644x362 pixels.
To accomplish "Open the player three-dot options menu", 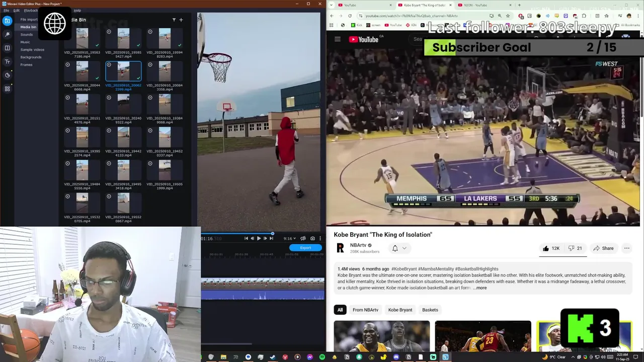I will point(320,238).
